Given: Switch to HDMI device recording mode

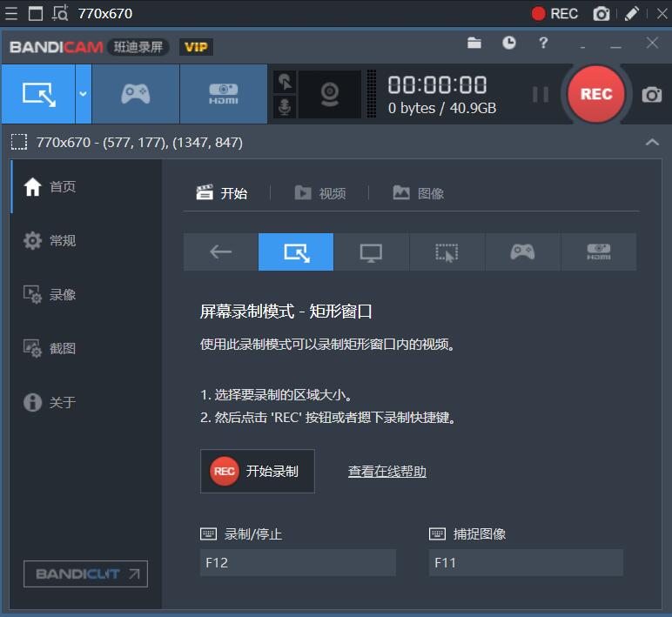Looking at the screenshot, I should click(224, 94).
